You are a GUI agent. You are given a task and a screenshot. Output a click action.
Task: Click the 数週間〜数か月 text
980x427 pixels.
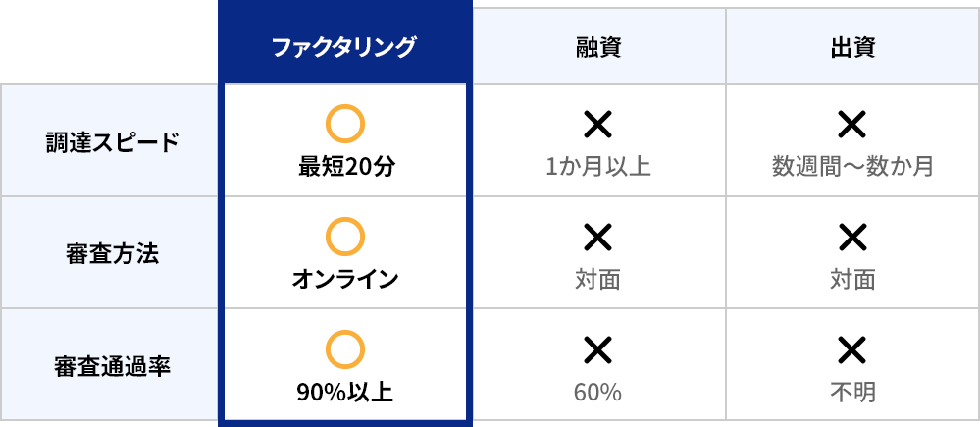(x=851, y=166)
